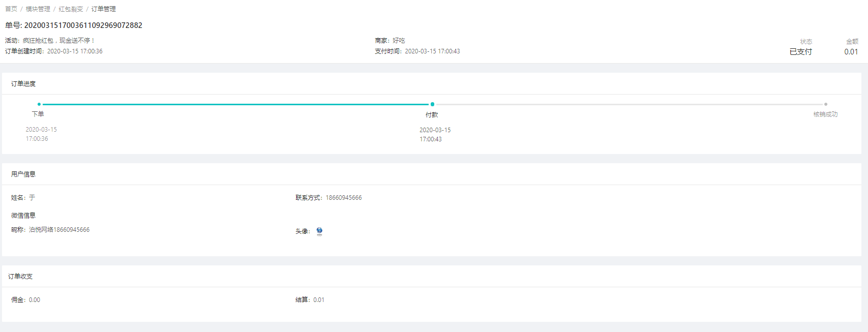This screenshot has height=332, width=868.
Task: Click the contact phone number 18660945666
Action: point(344,198)
